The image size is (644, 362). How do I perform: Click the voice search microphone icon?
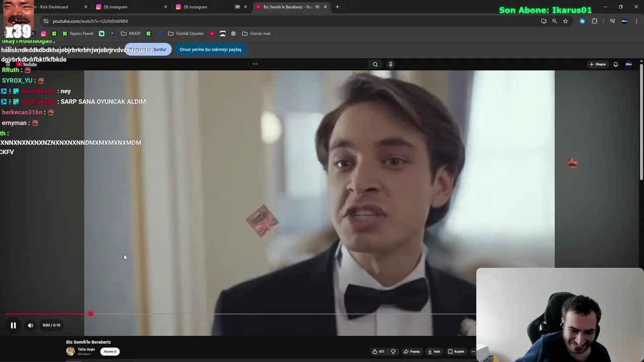[x=390, y=64]
